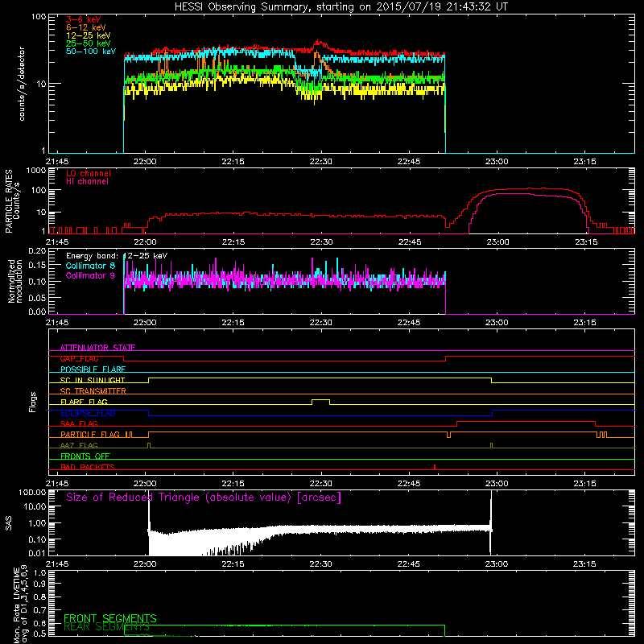Viewport: 644px width, 644px height.
Task: Click the AAZ_FLAG label
Action: [79, 446]
